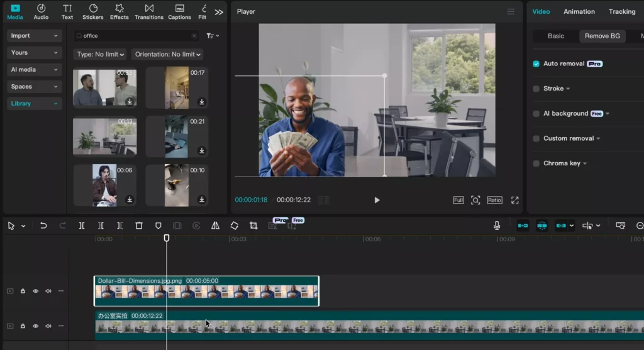Click the microphone record voiceover icon
This screenshot has width=644, height=350.
497,225
